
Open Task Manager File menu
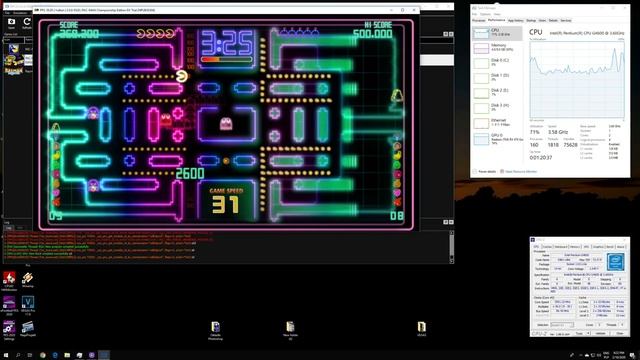(475, 14)
